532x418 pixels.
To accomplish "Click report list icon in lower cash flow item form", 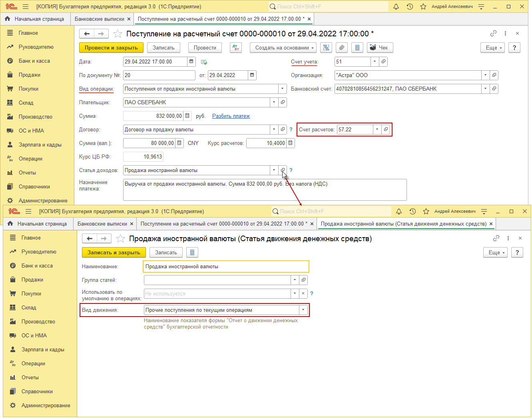I will (x=192, y=252).
